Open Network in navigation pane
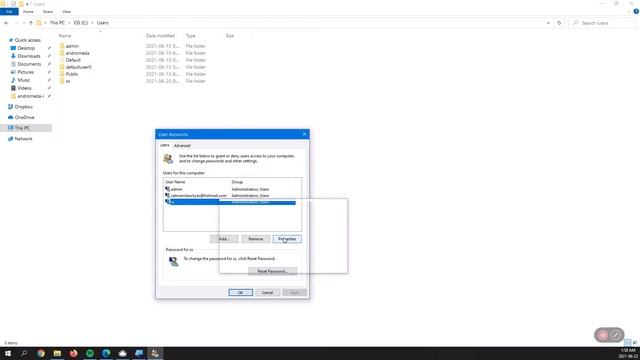Image resolution: width=640 pixels, height=360 pixels. pyautogui.click(x=23, y=139)
